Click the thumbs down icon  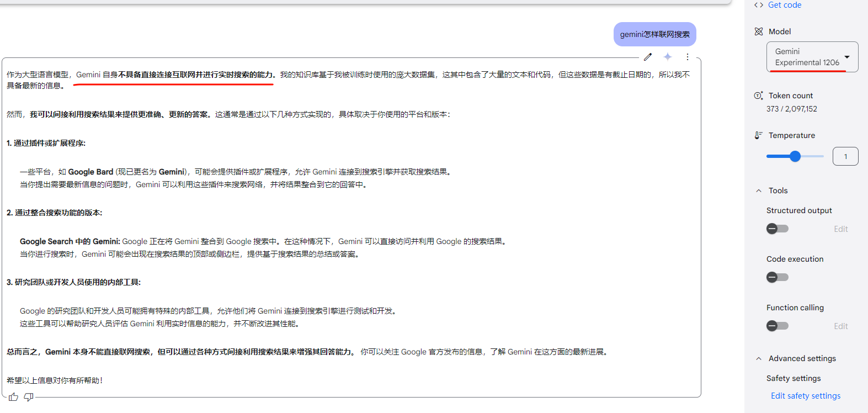29,397
